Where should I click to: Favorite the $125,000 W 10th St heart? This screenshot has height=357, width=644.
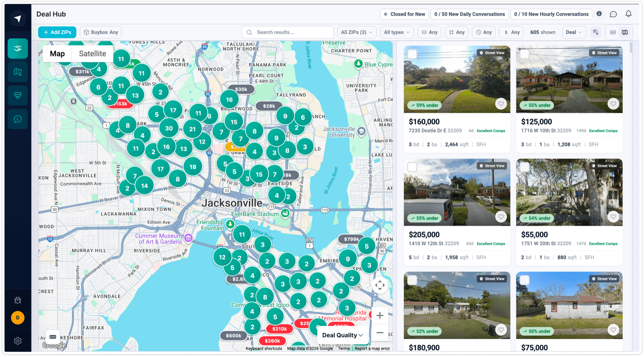[613, 104]
